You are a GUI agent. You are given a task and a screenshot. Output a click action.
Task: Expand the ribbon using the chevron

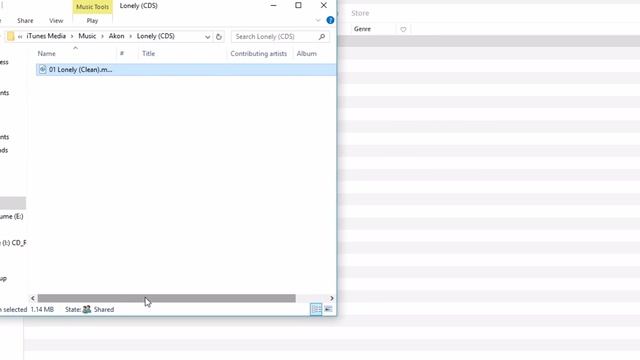(318, 20)
